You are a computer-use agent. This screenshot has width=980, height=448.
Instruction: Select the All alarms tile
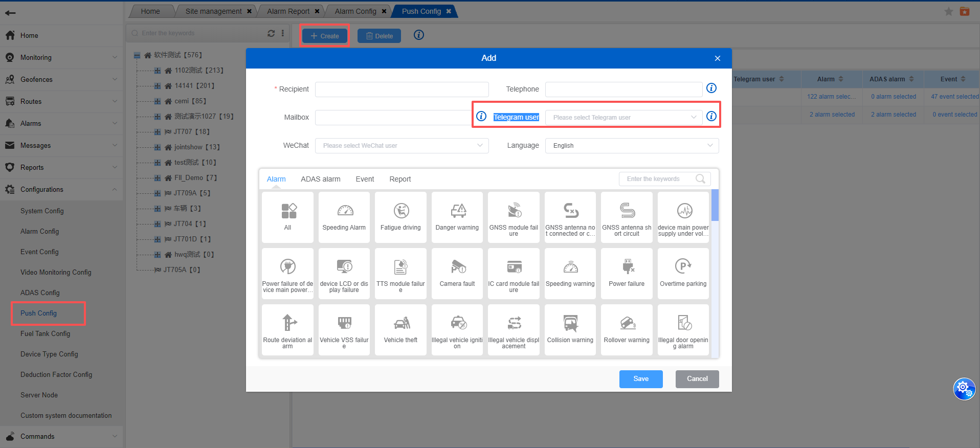click(287, 217)
